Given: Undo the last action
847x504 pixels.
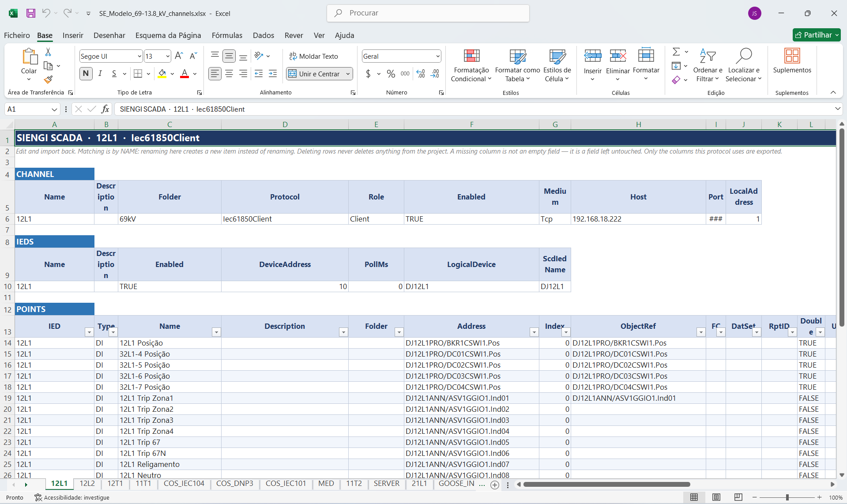Looking at the screenshot, I should [x=46, y=13].
